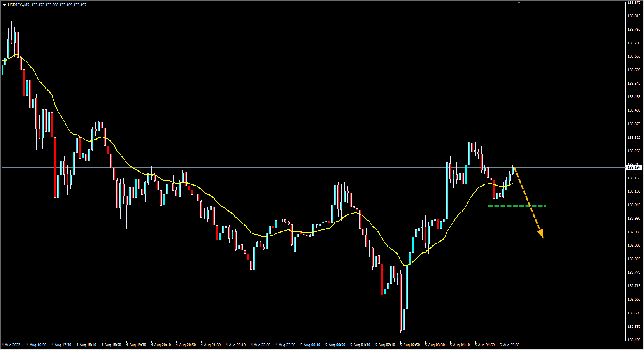Click the 133.870 price scale label
Viewport: 644px width, 350px height.
[x=634, y=3]
